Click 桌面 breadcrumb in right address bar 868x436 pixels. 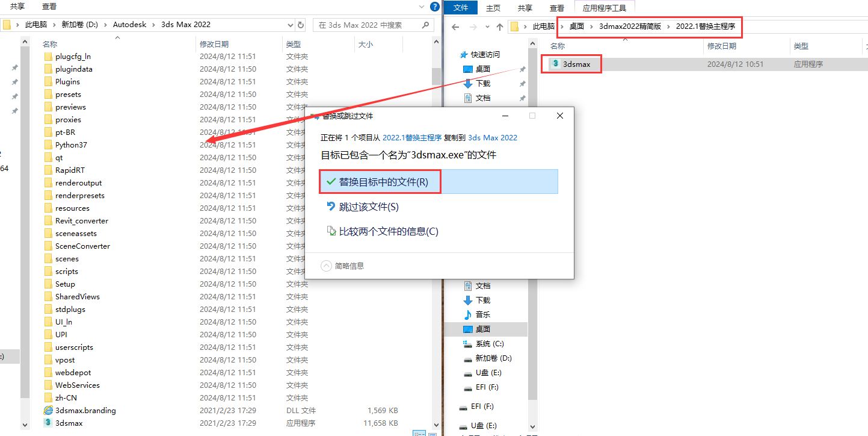point(576,26)
